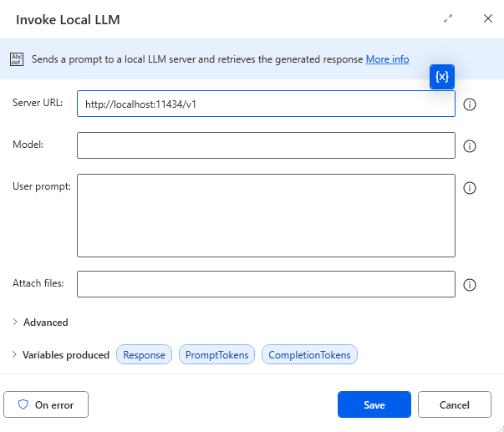The image size is (504, 432).
Task: Expand the dialog with the resize arrows icon
Action: [448, 18]
